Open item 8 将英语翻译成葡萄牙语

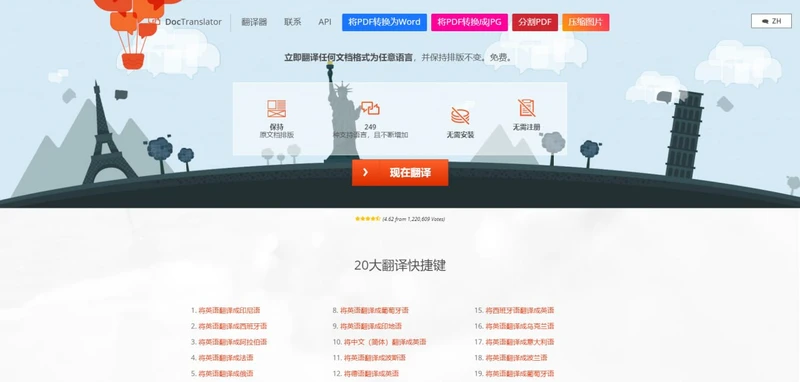(374, 310)
